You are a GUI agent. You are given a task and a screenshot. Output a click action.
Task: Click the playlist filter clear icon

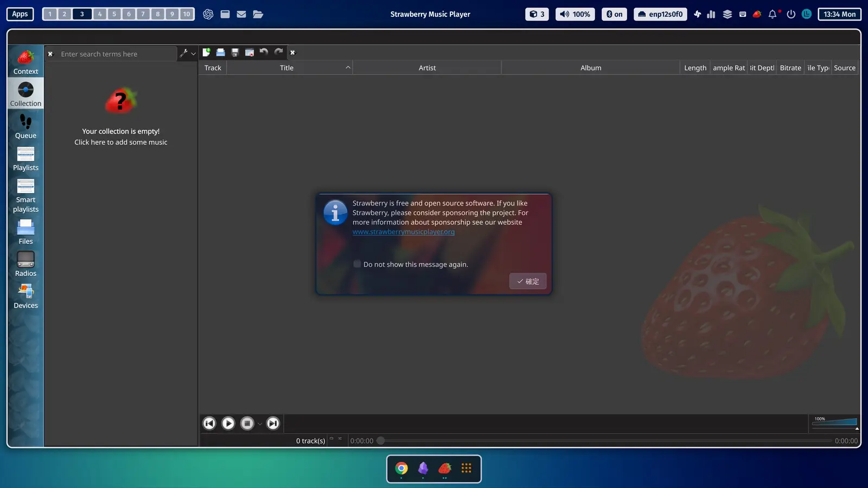292,53
